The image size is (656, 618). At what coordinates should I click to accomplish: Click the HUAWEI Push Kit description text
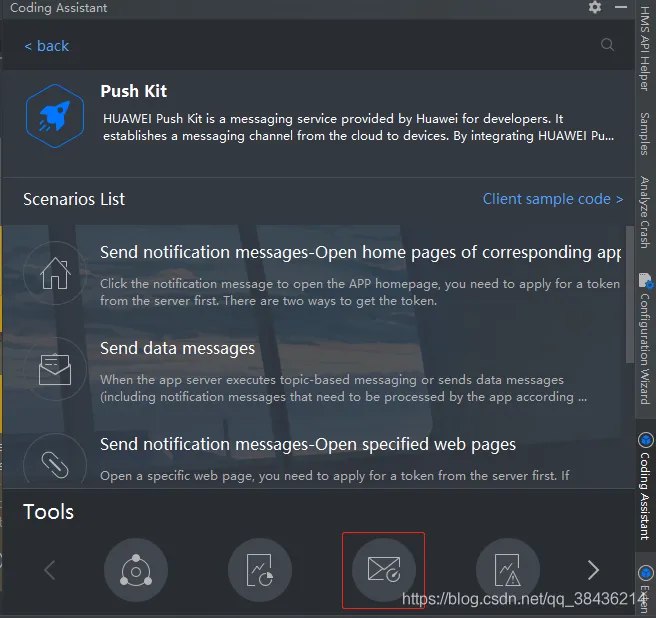pyautogui.click(x=359, y=127)
